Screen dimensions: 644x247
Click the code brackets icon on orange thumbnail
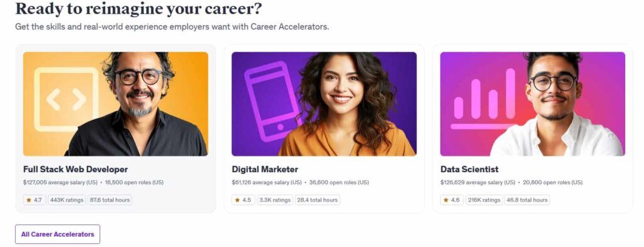[x=66, y=100]
